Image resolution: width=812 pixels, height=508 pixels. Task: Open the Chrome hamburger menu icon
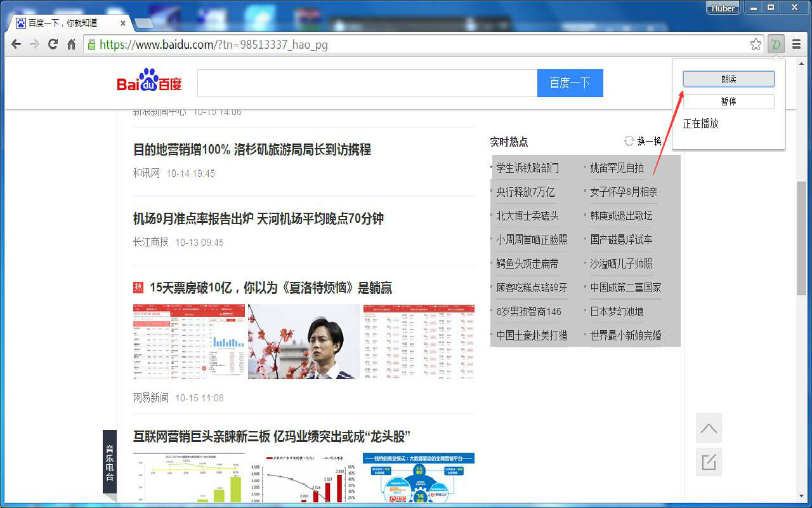pyautogui.click(x=796, y=44)
